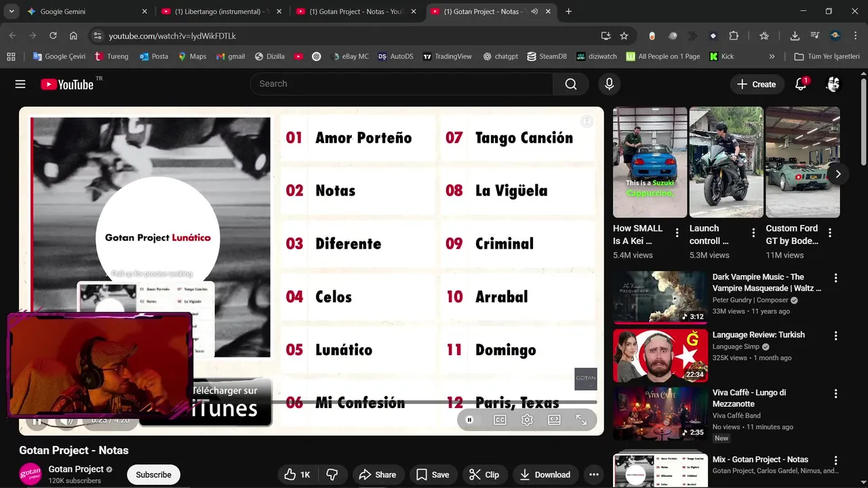Open options for Language Review: Turkish video

(x=835, y=335)
